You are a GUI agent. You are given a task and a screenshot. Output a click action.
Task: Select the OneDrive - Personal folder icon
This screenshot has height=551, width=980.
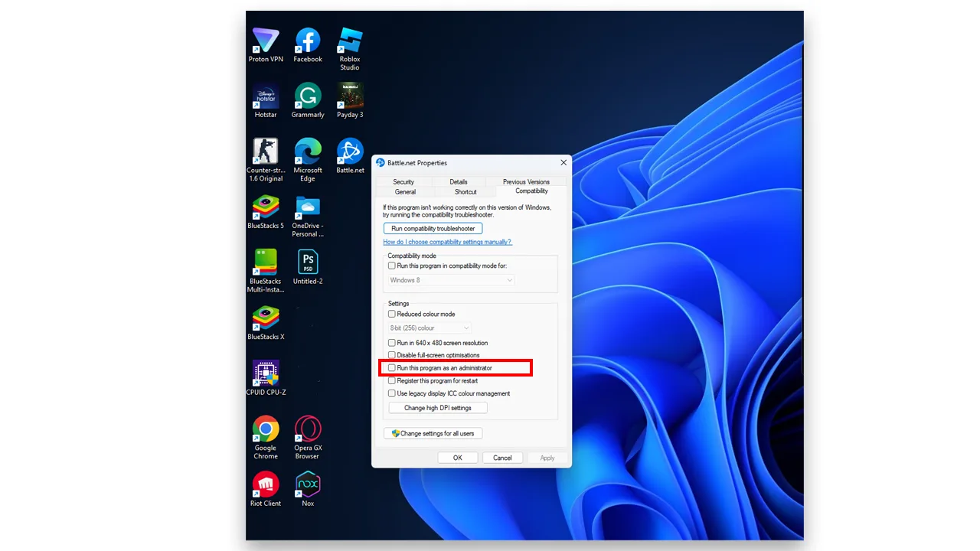pos(308,216)
